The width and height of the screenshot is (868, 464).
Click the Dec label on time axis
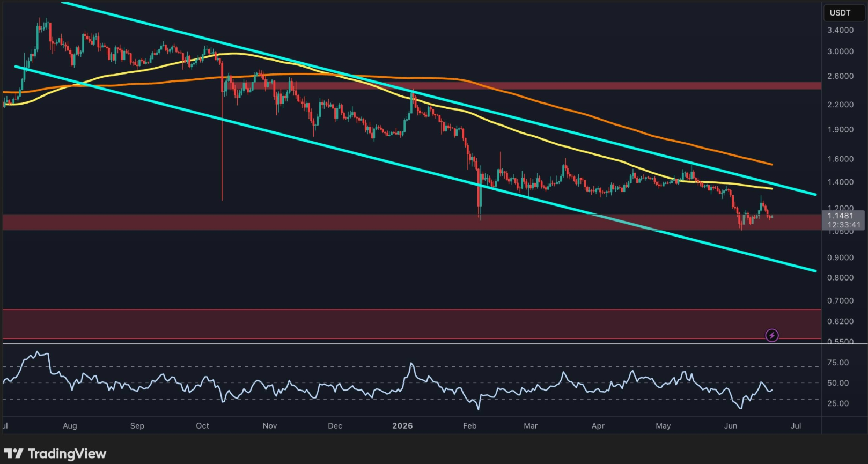pos(335,426)
